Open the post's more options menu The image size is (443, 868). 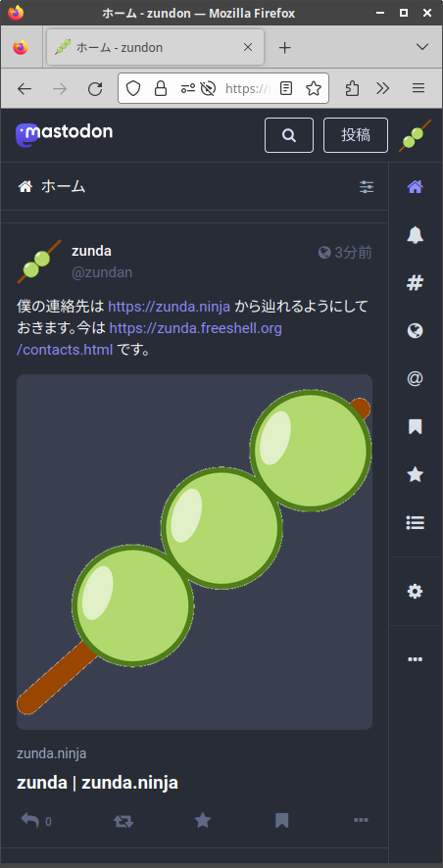[x=361, y=820]
